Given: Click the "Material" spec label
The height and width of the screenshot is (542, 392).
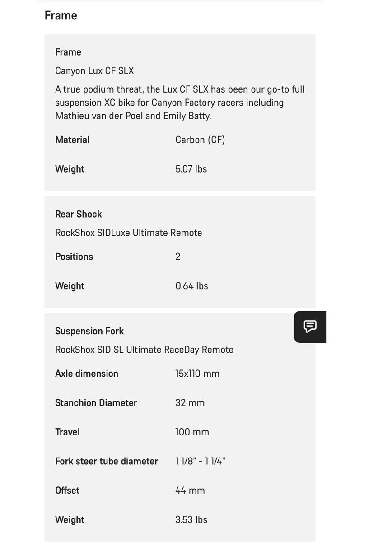Looking at the screenshot, I should coord(72,140).
